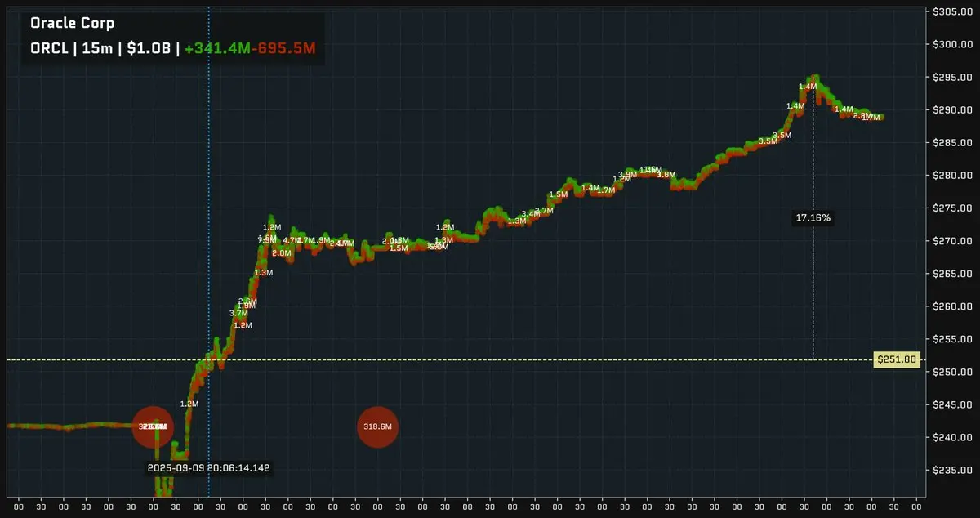
Task: Click the $1.0B total value in header
Action: pos(148,48)
